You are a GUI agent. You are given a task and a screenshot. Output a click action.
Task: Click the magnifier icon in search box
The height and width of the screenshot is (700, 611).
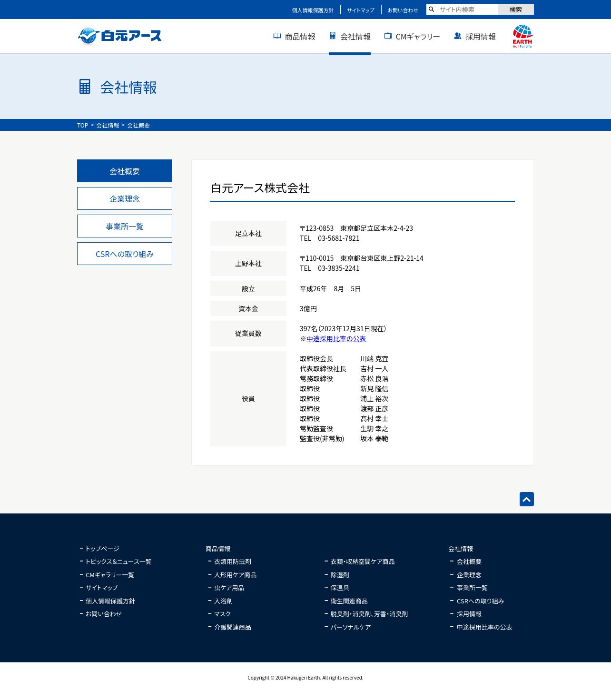[432, 10]
